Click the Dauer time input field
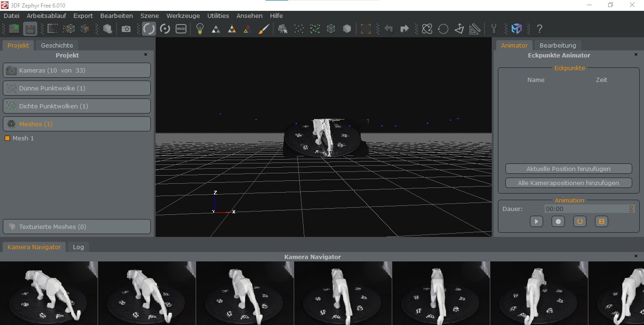This screenshot has height=325, width=644. (585, 209)
